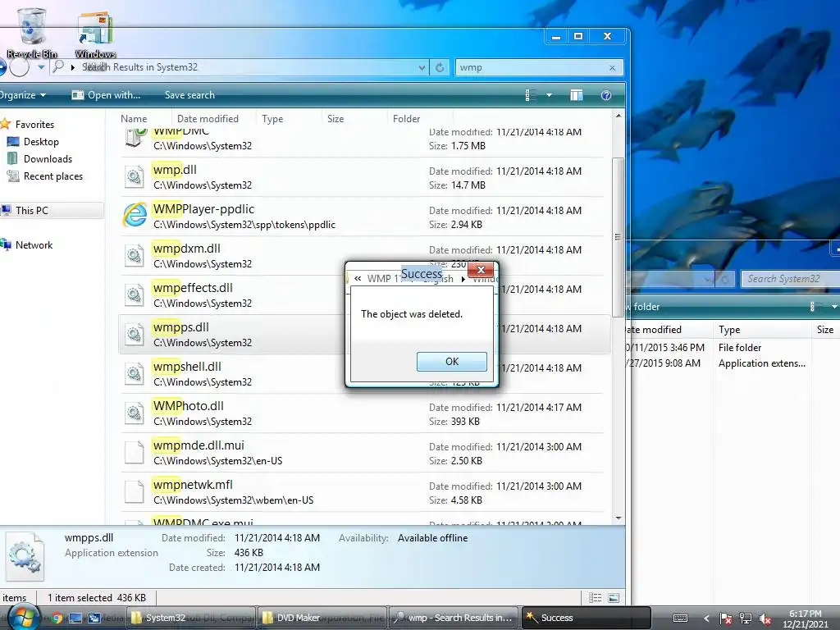
Task: Open on-screen keyboard tray icon
Action: (680, 619)
